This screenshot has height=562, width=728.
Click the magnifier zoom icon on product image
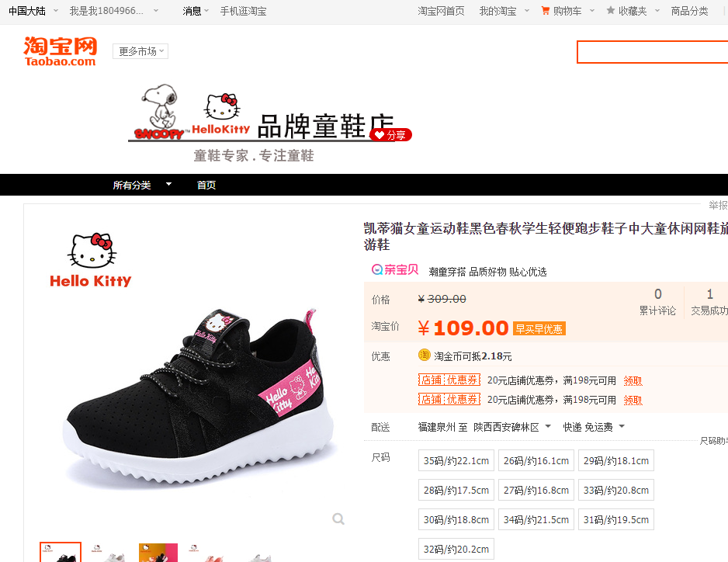(338, 519)
